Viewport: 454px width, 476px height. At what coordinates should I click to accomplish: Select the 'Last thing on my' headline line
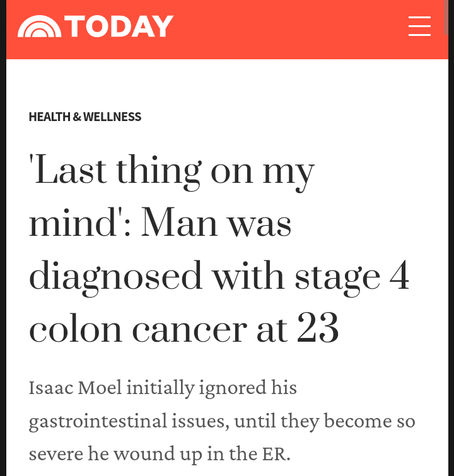click(x=172, y=171)
